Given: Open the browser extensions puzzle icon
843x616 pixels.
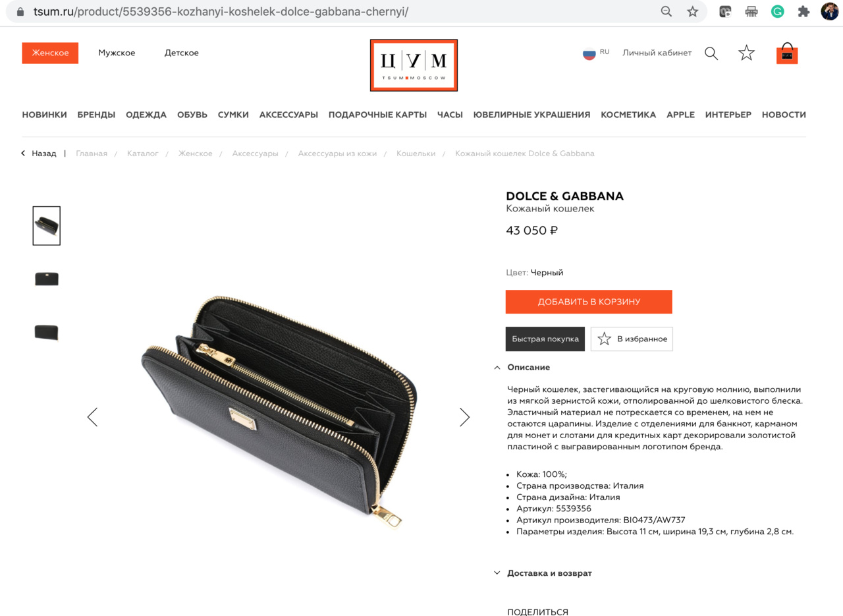Looking at the screenshot, I should 803,11.
